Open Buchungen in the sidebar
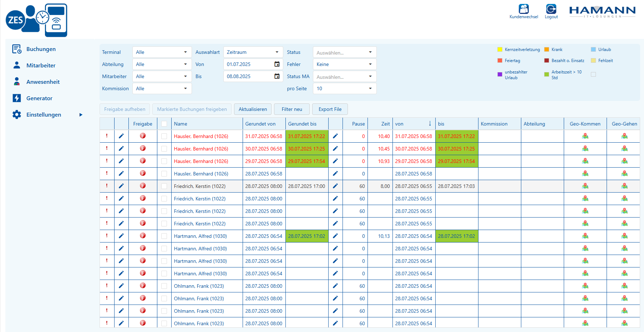Image resolution: width=644 pixels, height=332 pixels. (x=41, y=49)
